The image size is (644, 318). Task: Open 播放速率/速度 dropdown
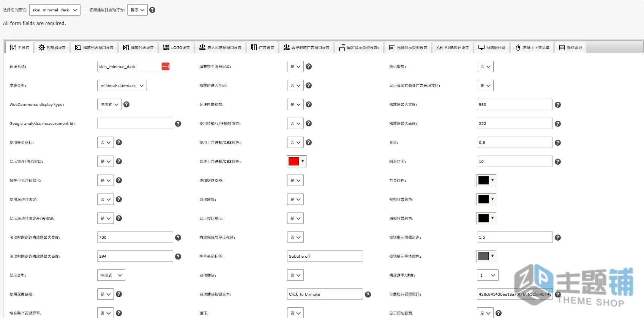(x=488, y=275)
